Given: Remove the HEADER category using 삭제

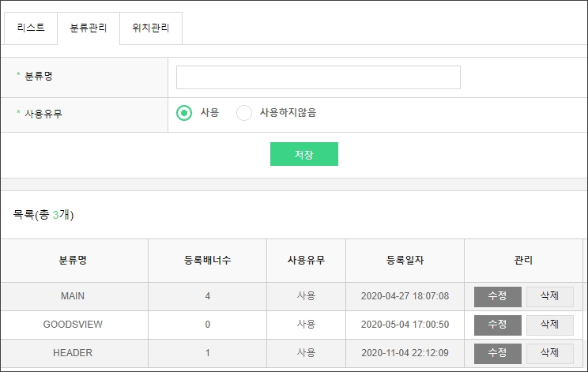Looking at the screenshot, I should click(549, 353).
